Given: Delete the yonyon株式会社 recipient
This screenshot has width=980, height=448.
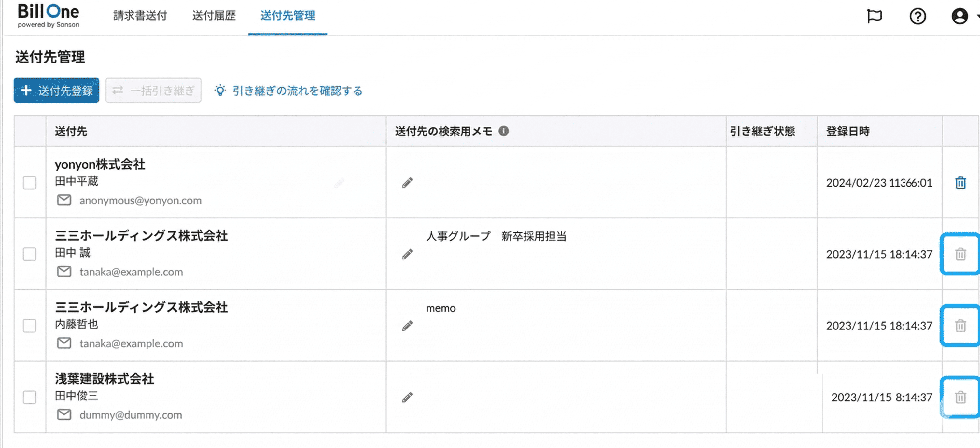Looking at the screenshot, I should pos(960,183).
